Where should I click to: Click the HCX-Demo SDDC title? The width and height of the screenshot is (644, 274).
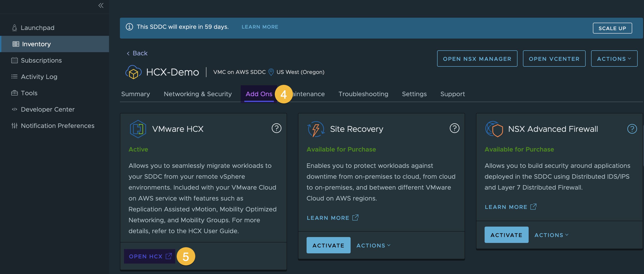pyautogui.click(x=172, y=72)
